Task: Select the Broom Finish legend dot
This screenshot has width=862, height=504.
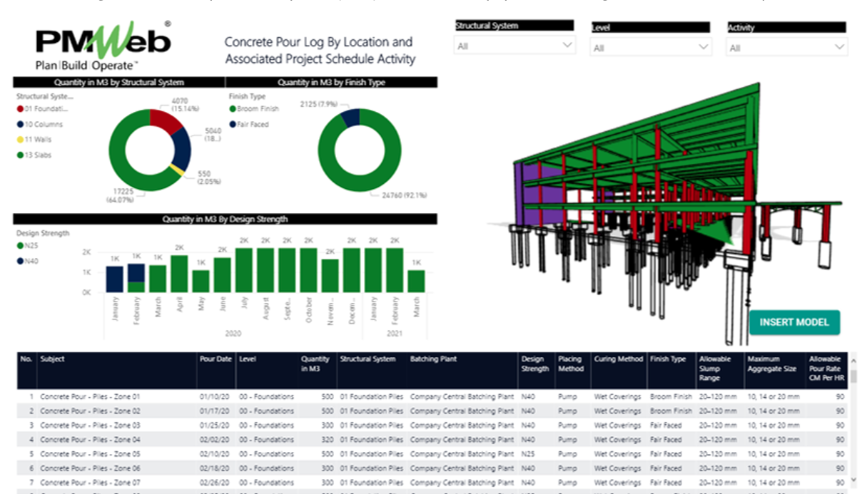Action: coord(233,109)
